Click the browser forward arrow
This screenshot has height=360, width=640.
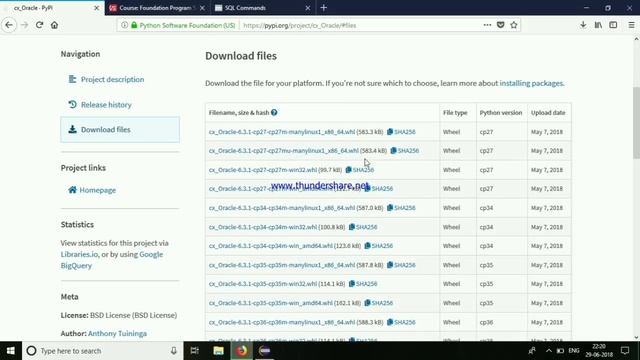(24, 25)
